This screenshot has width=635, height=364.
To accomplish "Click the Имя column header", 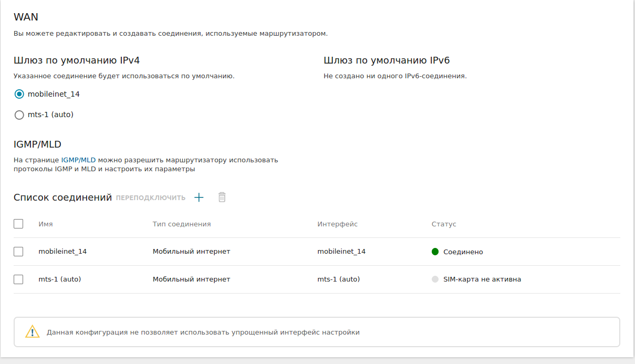I will (46, 224).
